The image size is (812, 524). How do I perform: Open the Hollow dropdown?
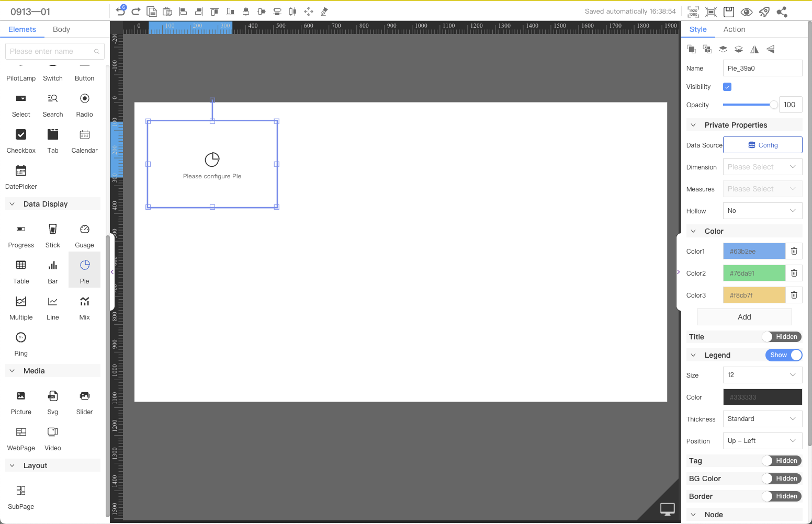762,211
